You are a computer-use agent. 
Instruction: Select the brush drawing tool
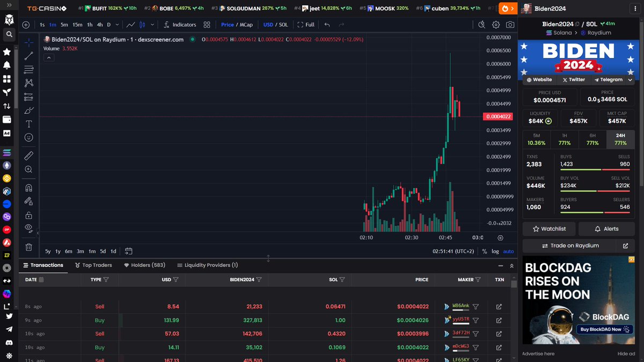click(29, 110)
